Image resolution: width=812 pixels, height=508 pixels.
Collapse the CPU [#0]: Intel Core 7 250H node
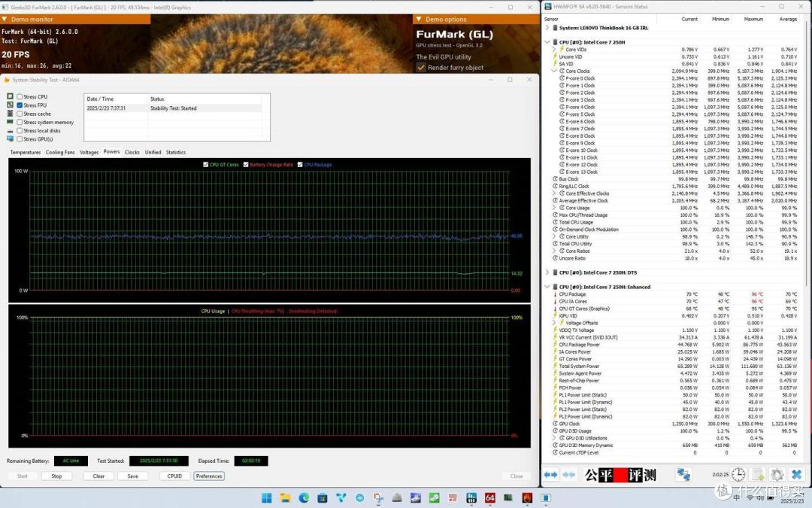(547, 42)
